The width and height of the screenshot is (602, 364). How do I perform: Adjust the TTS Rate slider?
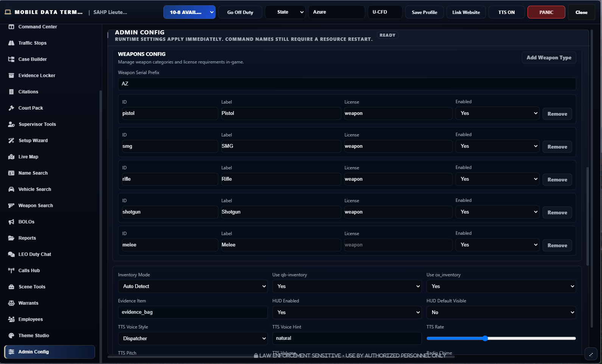(501, 338)
